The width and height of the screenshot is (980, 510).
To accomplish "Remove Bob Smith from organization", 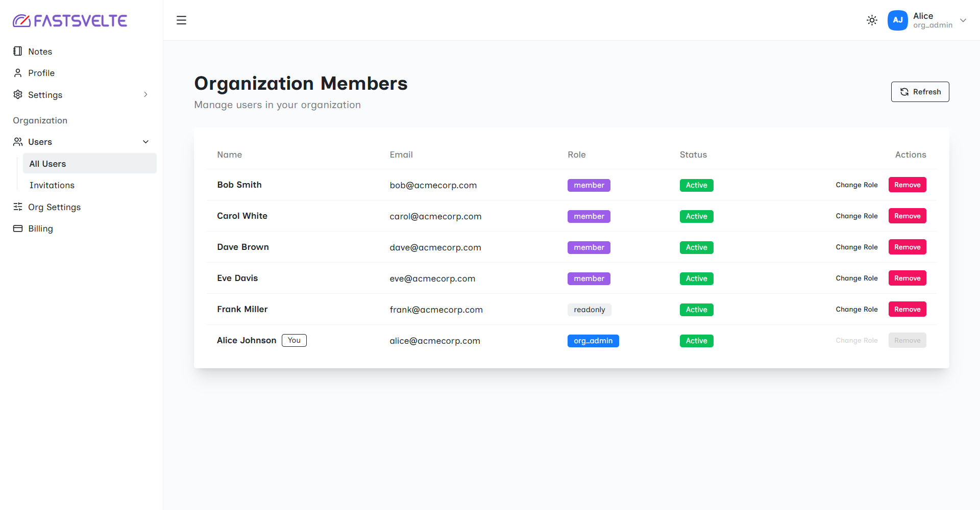I will (907, 185).
